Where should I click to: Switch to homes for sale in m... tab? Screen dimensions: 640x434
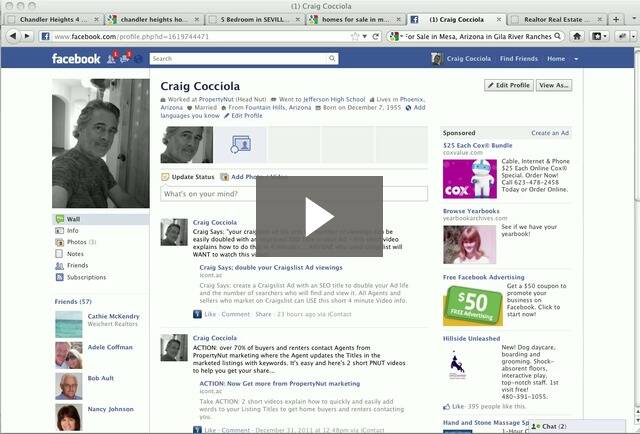[x=356, y=19]
